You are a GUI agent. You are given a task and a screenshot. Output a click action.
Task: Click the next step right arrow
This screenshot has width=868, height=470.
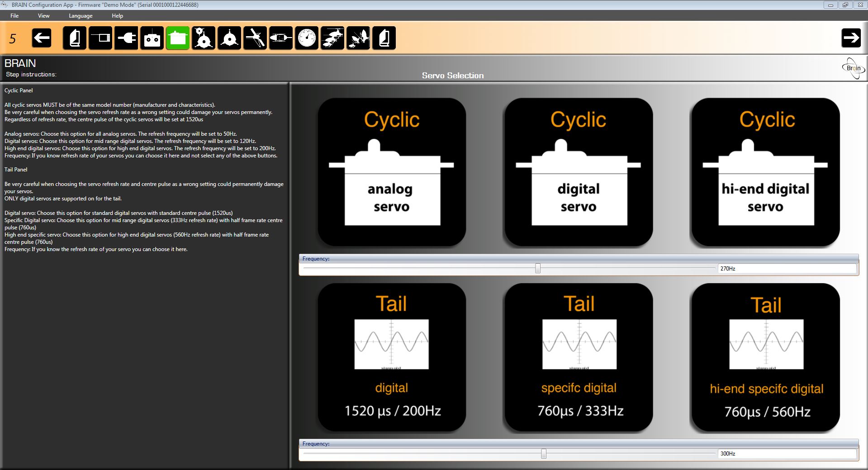coord(851,38)
